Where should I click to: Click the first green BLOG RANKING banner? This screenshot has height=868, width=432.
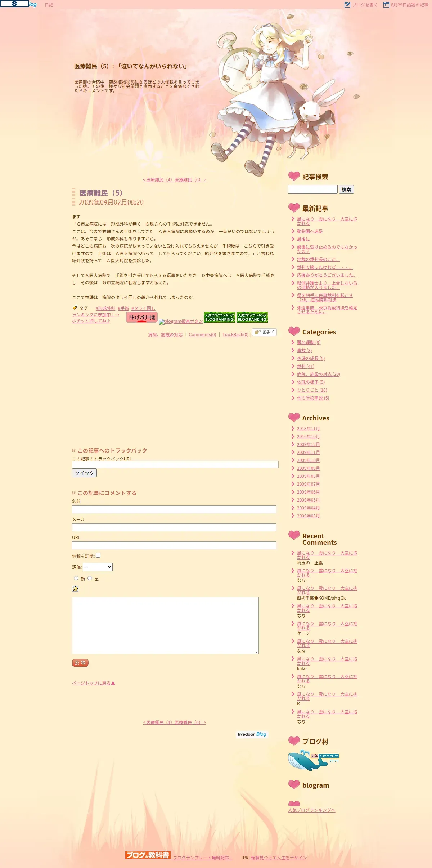coord(220,317)
